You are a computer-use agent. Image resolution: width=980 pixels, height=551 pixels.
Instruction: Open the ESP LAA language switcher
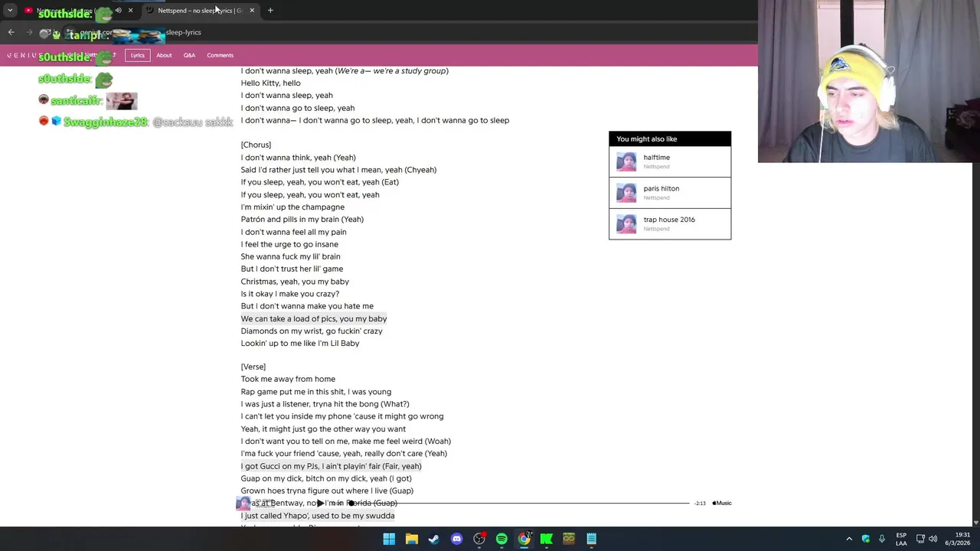(901, 539)
